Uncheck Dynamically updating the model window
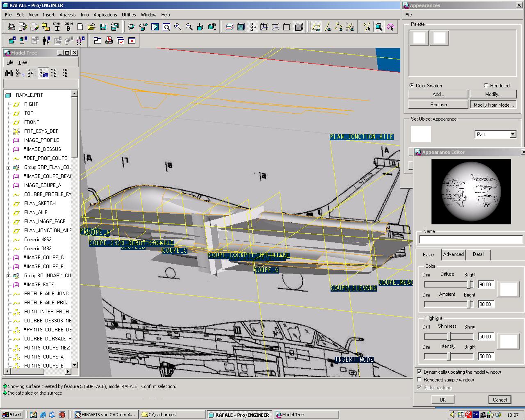Image resolution: width=525 pixels, height=420 pixels. 419,372
